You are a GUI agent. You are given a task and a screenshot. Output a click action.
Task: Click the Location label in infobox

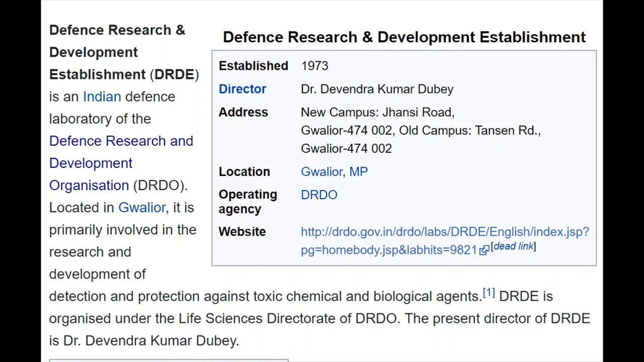(x=244, y=171)
